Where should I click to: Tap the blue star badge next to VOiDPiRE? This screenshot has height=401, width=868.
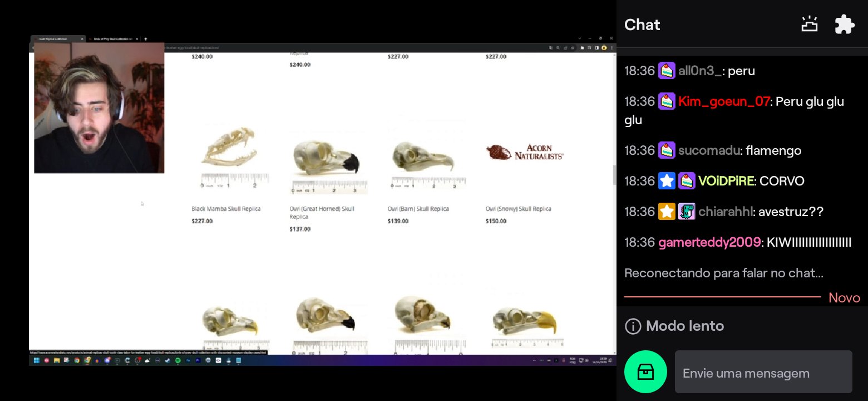click(667, 181)
